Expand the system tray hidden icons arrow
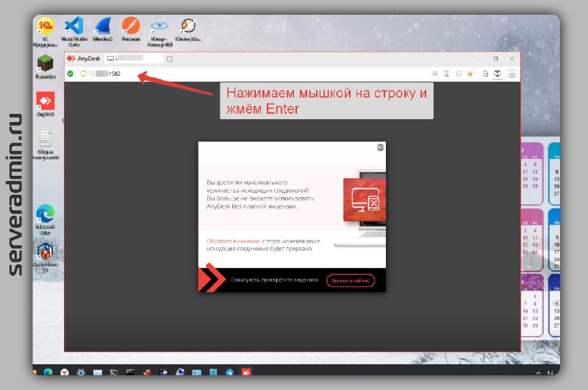Screen dimensions: 588x390 click(538, 373)
